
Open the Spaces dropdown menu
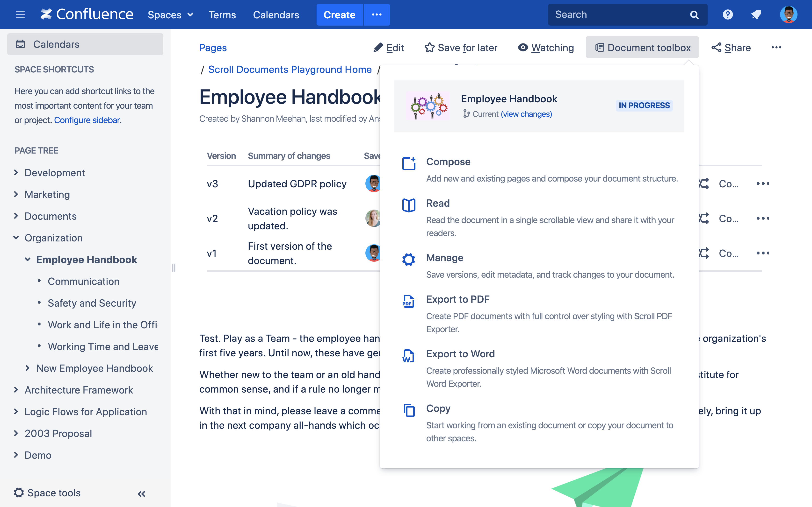point(170,15)
